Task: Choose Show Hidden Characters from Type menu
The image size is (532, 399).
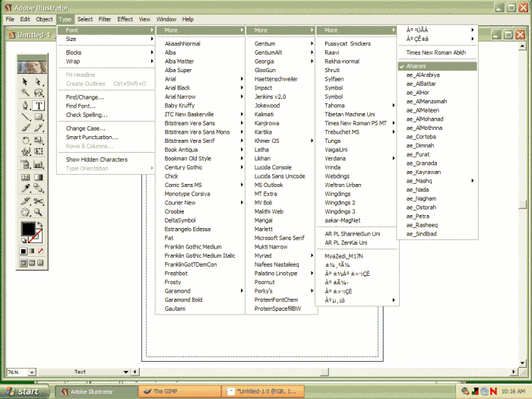Action: [97, 160]
